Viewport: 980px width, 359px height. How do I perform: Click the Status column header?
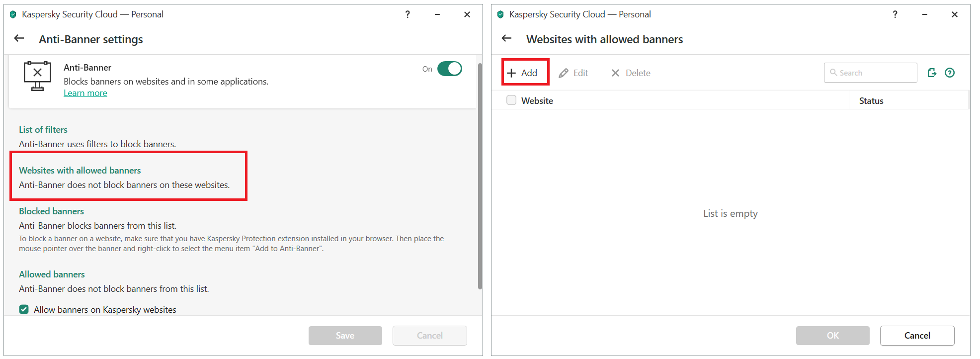point(871,100)
